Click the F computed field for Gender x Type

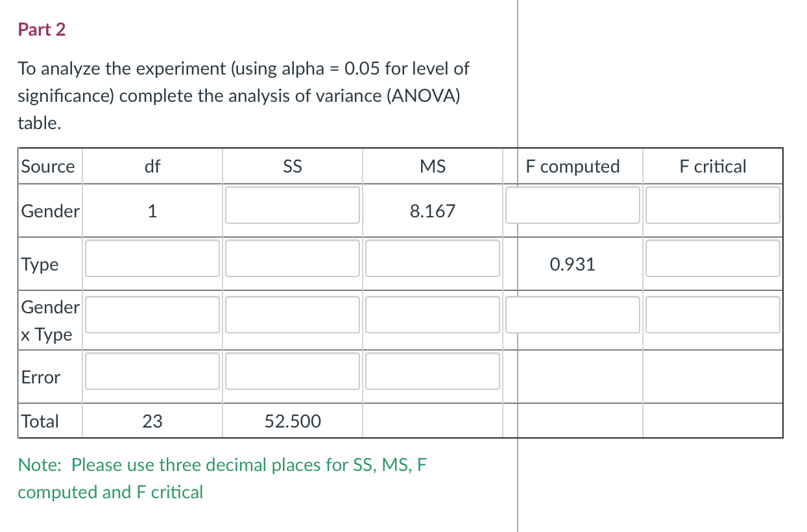(572, 315)
